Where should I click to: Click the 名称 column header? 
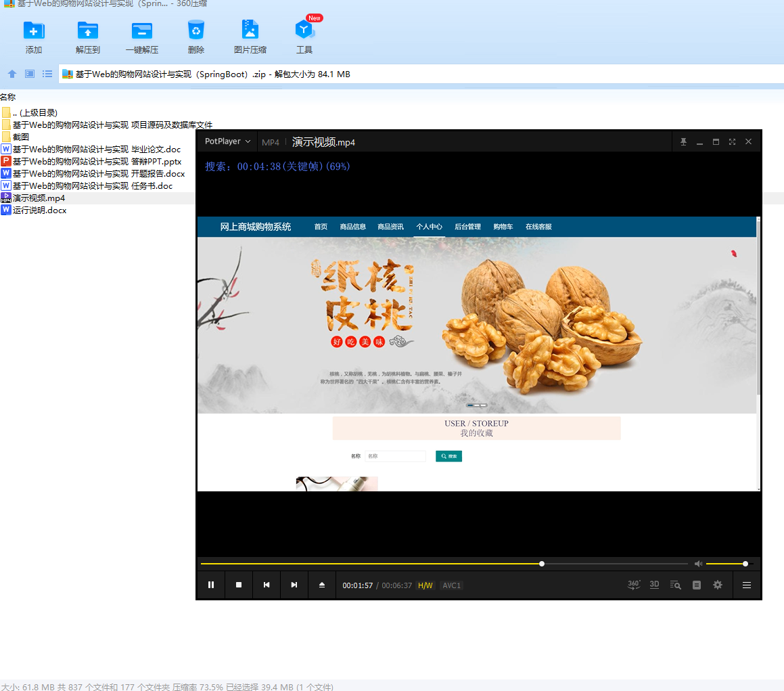tap(8, 97)
